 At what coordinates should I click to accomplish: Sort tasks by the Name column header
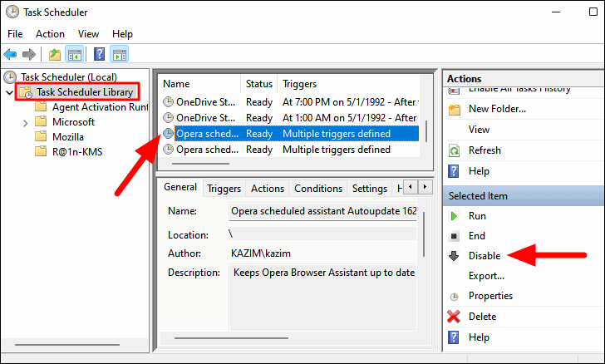[x=199, y=84]
